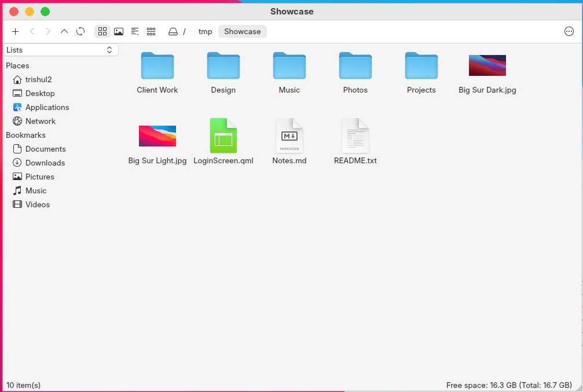Open Applications in sidebar

point(41,108)
